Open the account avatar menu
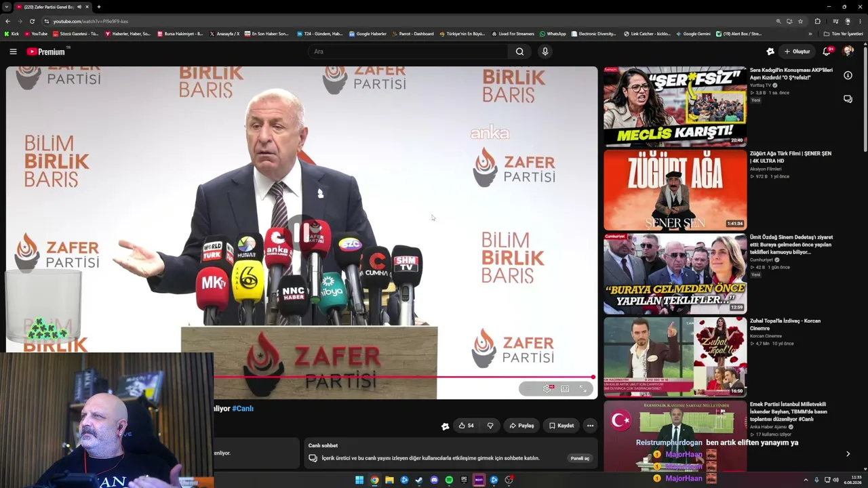The width and height of the screenshot is (868, 488). pos(848,52)
